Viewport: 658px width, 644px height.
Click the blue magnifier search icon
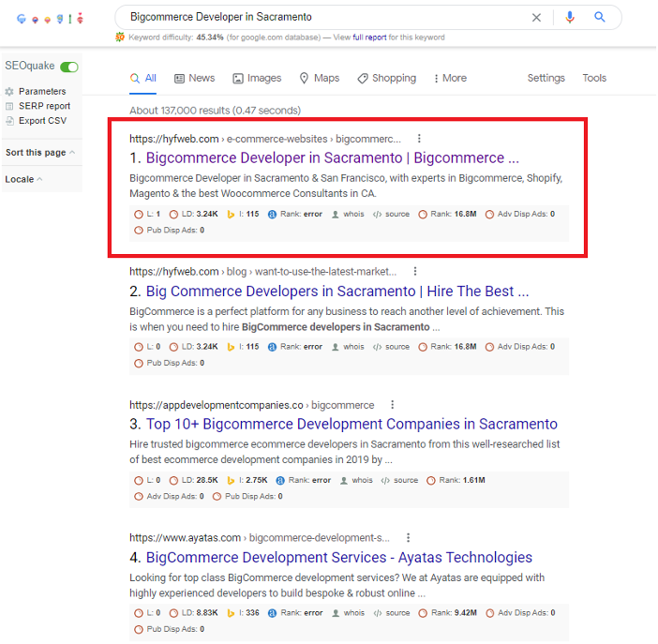coord(601,17)
